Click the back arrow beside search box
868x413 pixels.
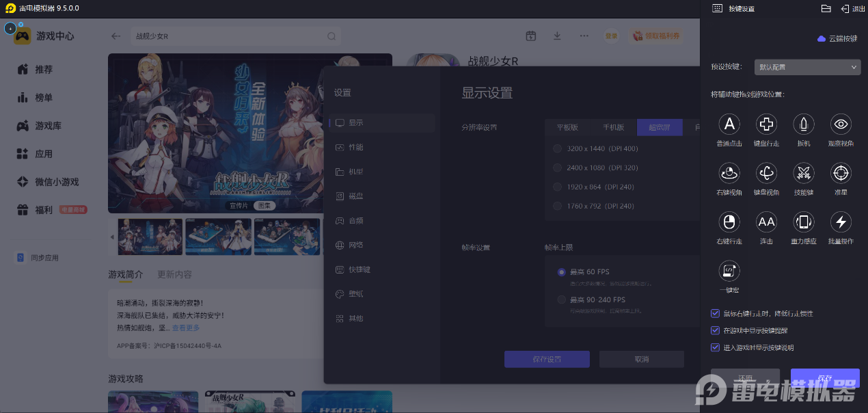pos(116,36)
